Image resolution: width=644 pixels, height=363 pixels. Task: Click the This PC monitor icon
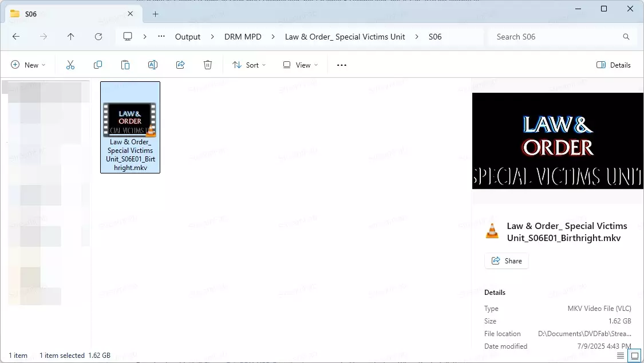128,37
